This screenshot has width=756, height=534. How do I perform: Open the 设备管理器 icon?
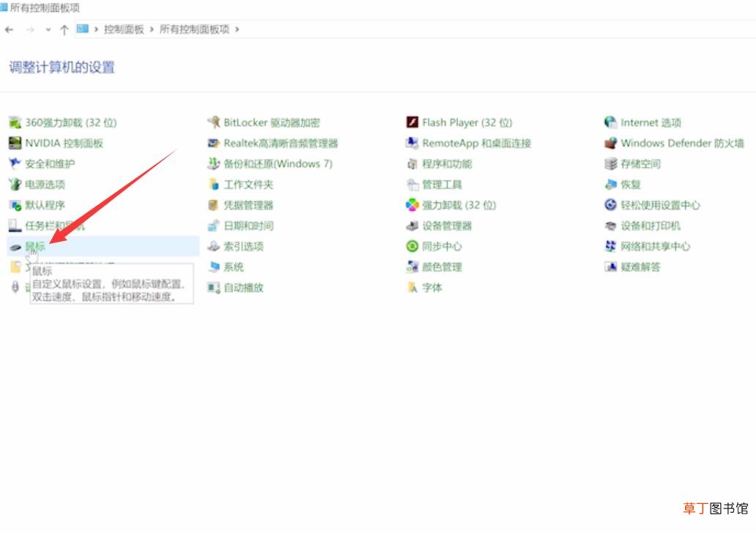pyautogui.click(x=412, y=226)
